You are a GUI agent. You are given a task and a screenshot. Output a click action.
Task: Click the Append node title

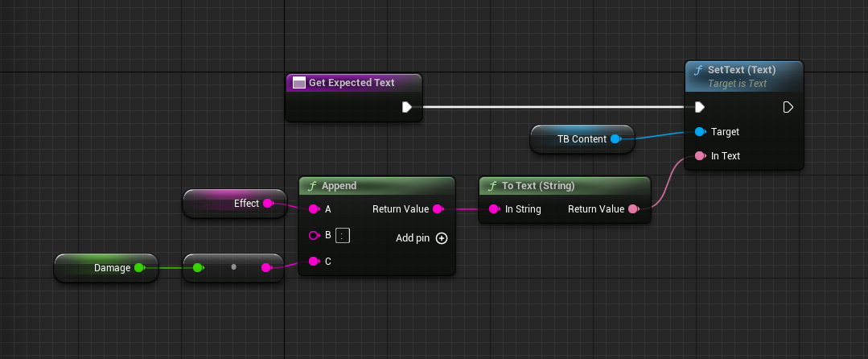tap(339, 186)
